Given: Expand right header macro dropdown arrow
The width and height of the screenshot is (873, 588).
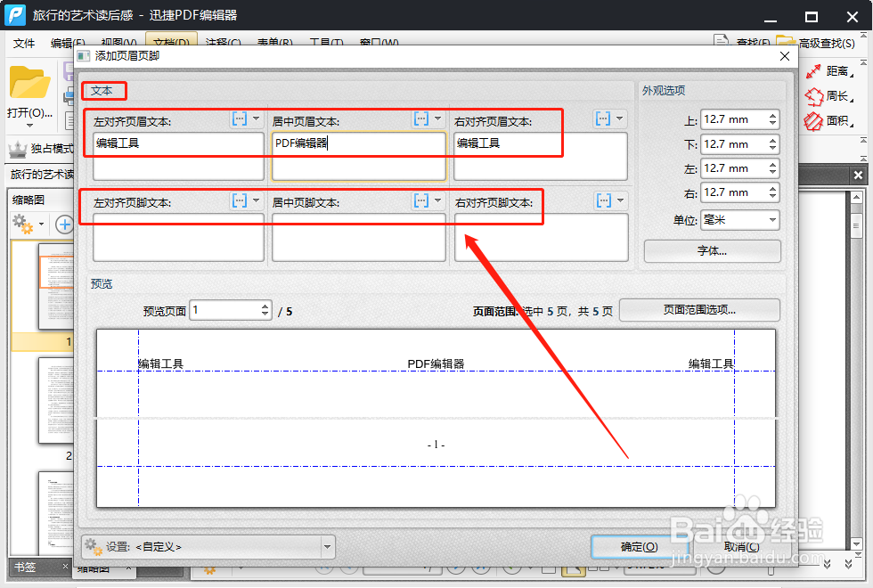Looking at the screenshot, I should pos(620,118).
